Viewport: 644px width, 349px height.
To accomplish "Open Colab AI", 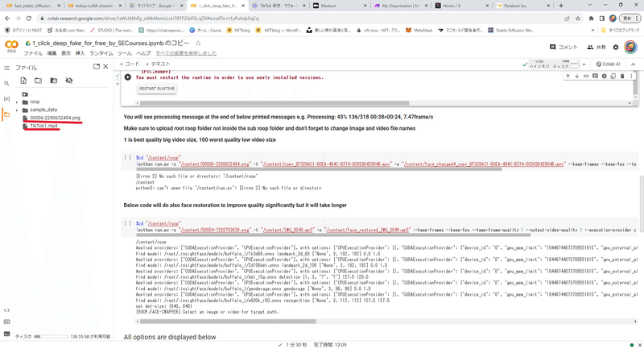I will (609, 64).
